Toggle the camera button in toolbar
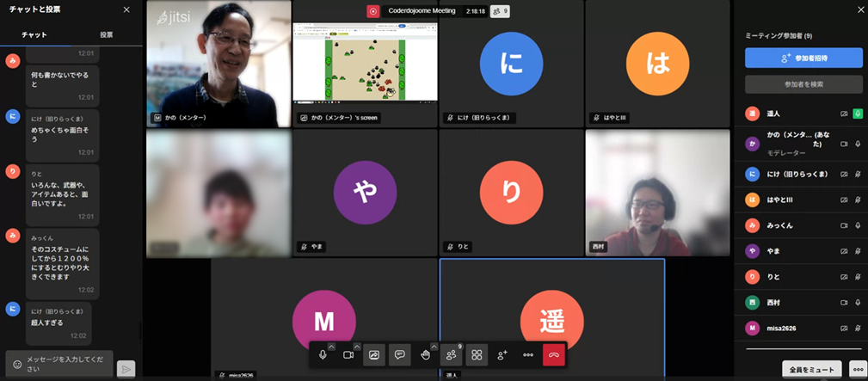Viewport: 868px width, 381px height. [348, 354]
